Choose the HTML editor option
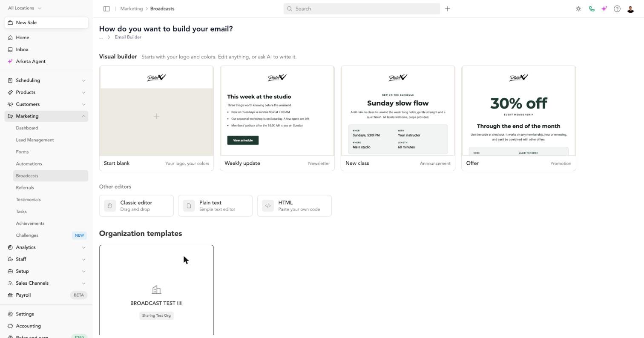Viewport: 644px width, 338px height. pyautogui.click(x=294, y=206)
